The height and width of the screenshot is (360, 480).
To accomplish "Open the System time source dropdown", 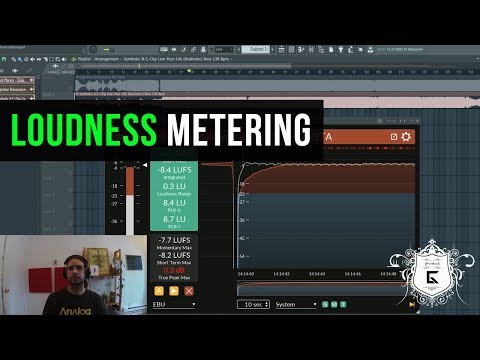I will (x=296, y=304).
